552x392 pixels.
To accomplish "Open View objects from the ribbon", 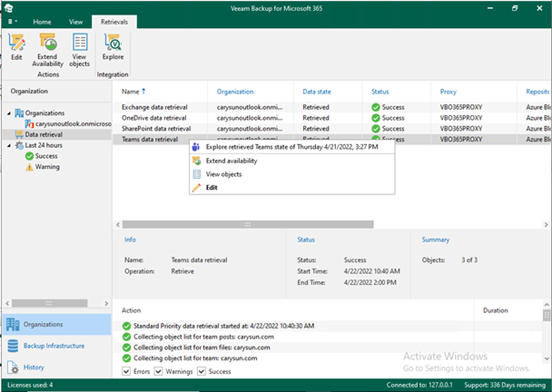I will coord(80,50).
